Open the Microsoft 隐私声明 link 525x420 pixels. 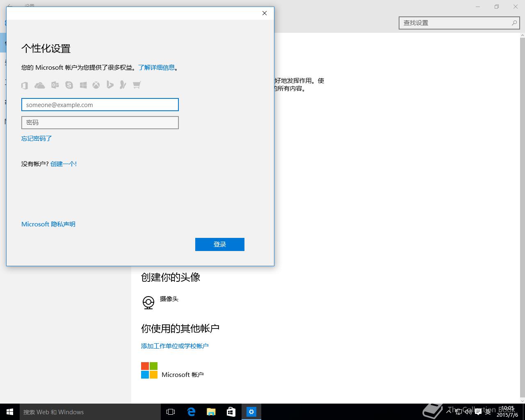[48, 224]
